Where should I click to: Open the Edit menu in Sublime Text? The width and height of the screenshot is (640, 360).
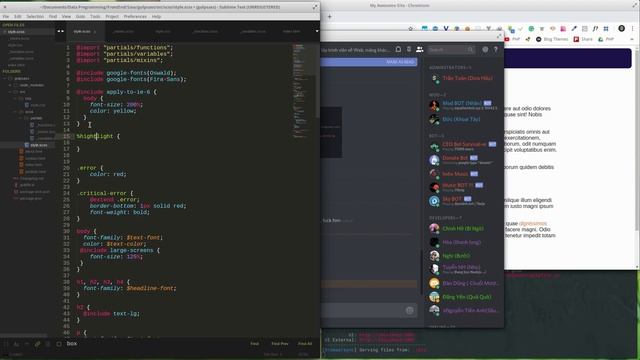[x=18, y=17]
